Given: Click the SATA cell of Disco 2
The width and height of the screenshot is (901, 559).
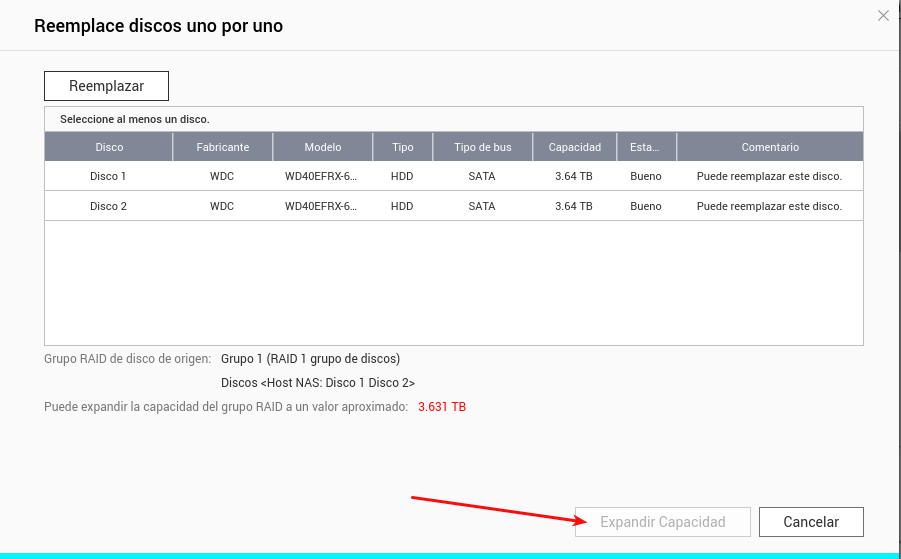Looking at the screenshot, I should tap(482, 206).
